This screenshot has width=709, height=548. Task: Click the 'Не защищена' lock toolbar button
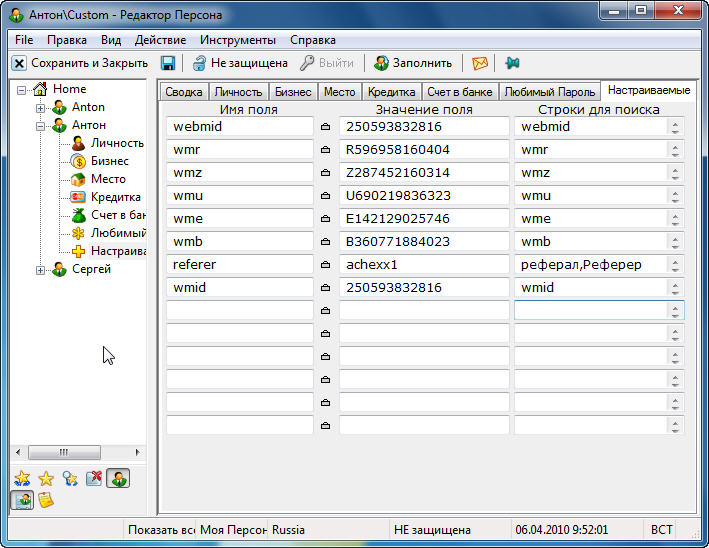[240, 63]
